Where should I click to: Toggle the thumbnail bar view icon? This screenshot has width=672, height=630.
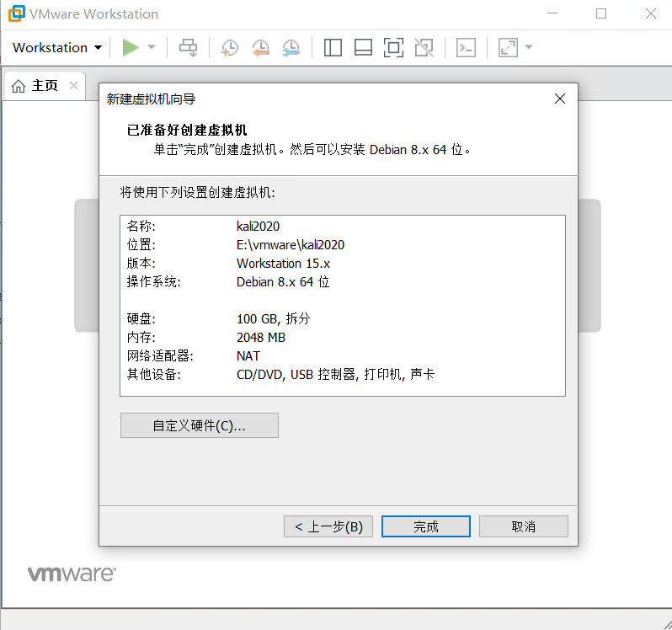[x=363, y=47]
